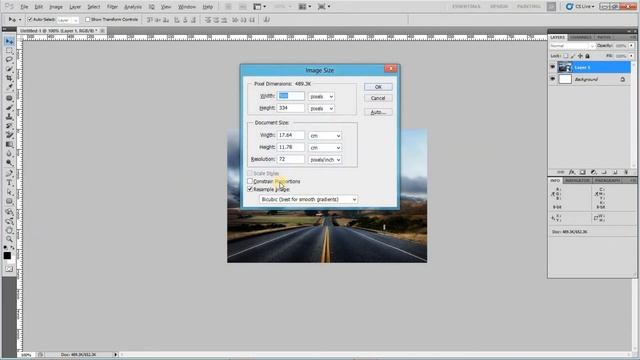The image size is (640, 360).
Task: Click the foreground color swatch
Action: tap(7, 256)
